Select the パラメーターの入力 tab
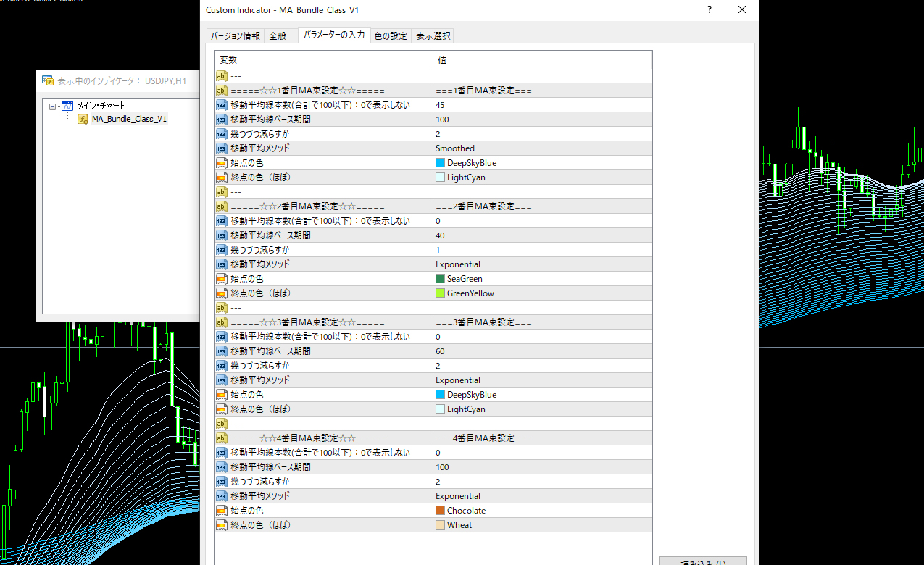This screenshot has width=924, height=565. pyautogui.click(x=334, y=35)
